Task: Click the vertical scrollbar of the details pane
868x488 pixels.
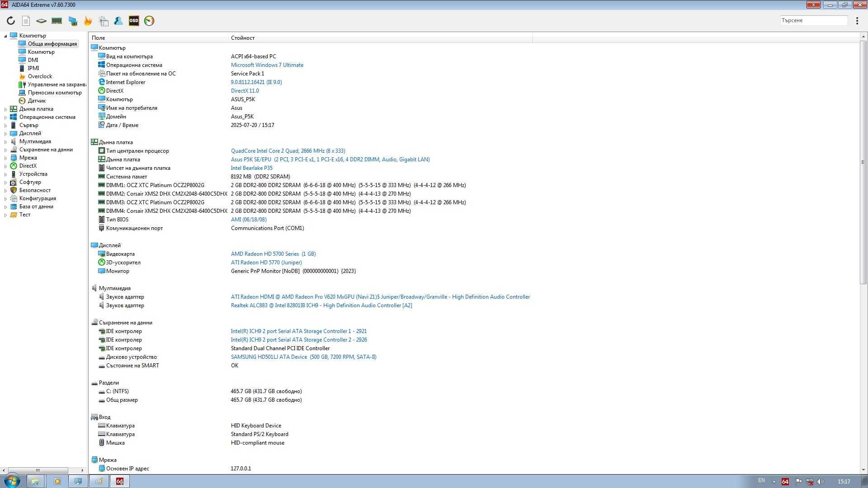Action: click(x=863, y=163)
